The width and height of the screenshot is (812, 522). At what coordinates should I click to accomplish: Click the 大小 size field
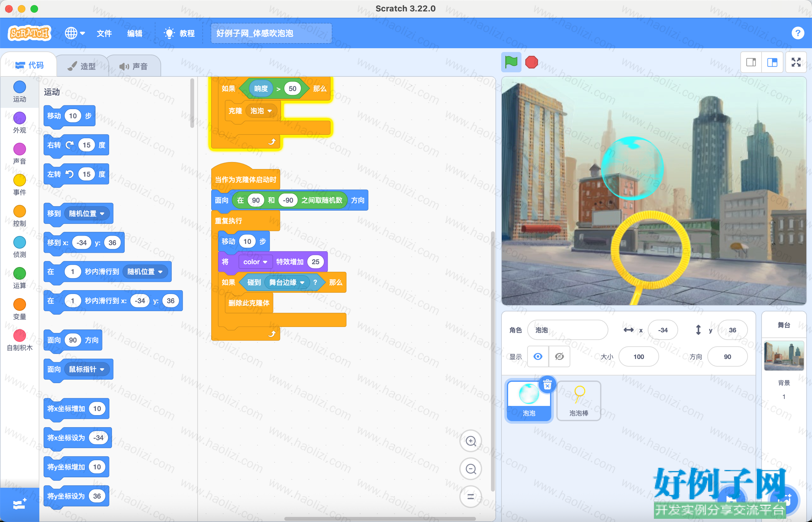[638, 356]
